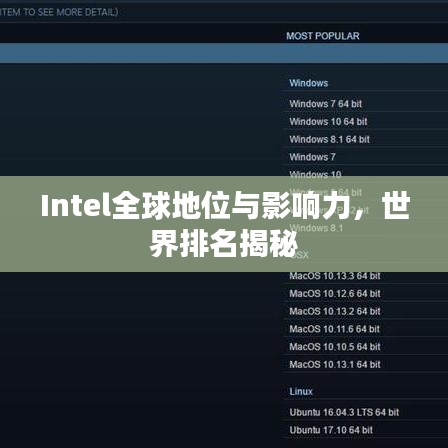Select the Windows 10 64 bit row
Viewport: 448px width, 448px height.
pyautogui.click(x=328, y=122)
